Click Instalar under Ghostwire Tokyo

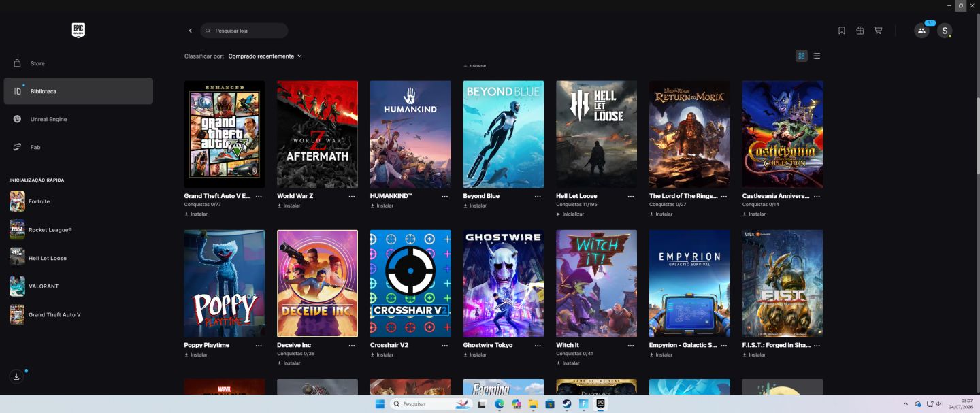coord(475,354)
